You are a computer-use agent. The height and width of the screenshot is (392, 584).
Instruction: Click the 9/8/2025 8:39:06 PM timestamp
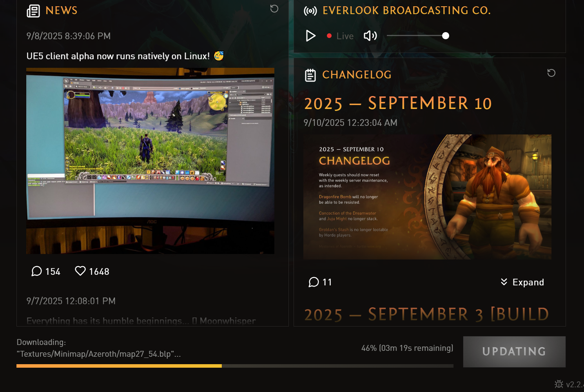pos(69,36)
